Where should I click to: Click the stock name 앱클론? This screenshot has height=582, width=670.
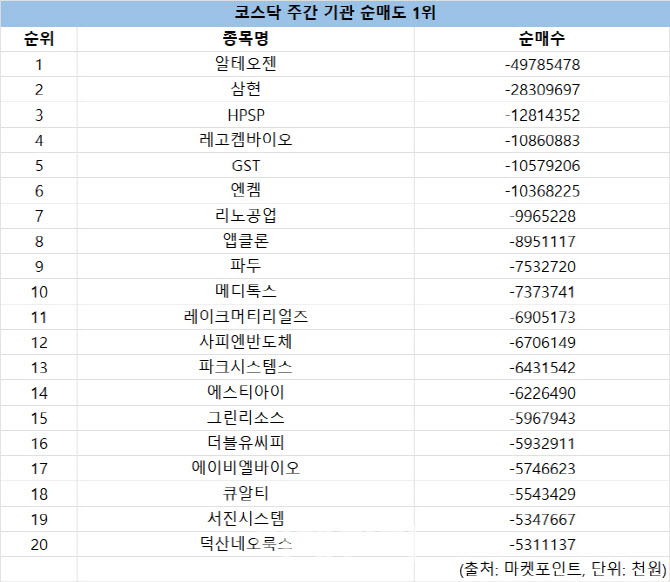click(x=246, y=241)
